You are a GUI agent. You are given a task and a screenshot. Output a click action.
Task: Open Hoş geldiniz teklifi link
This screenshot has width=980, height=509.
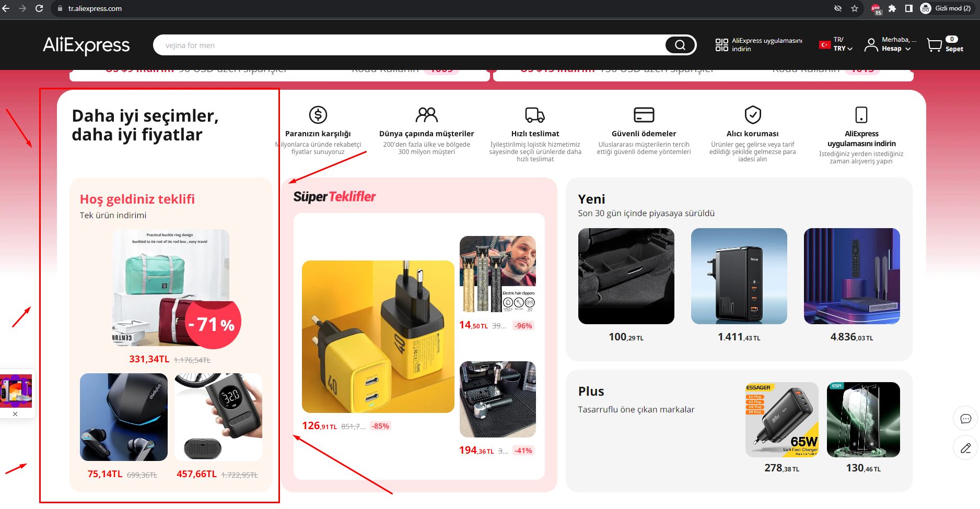click(137, 199)
